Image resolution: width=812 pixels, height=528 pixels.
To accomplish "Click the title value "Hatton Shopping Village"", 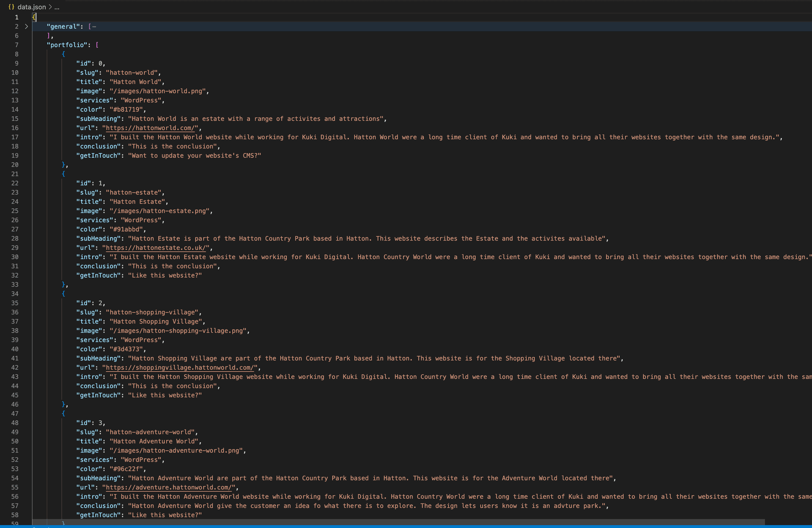I will pyautogui.click(x=156, y=322).
